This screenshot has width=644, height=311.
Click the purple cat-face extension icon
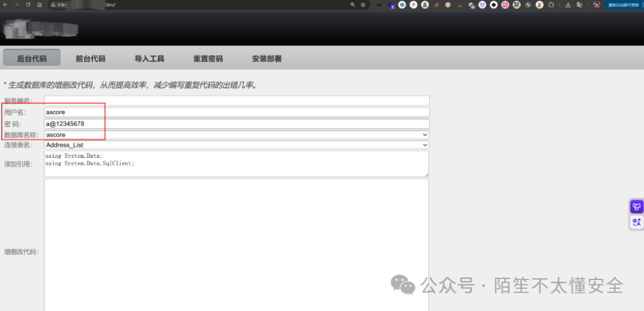[482, 5]
